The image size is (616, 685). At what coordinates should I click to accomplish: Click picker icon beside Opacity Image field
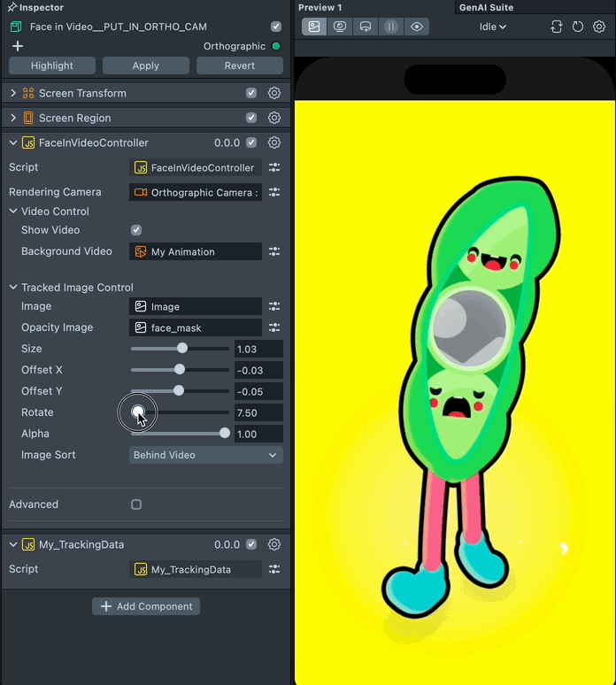[274, 327]
